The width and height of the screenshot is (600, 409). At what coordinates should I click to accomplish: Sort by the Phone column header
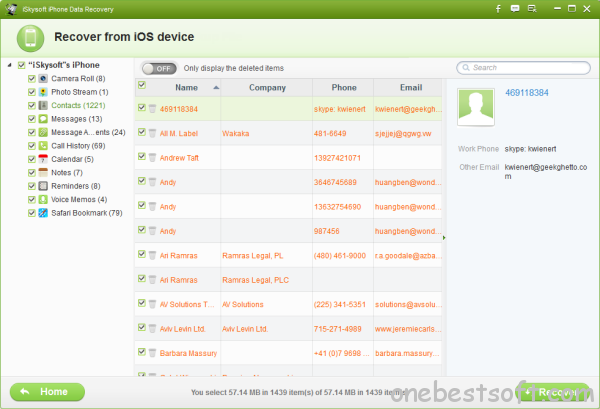344,88
